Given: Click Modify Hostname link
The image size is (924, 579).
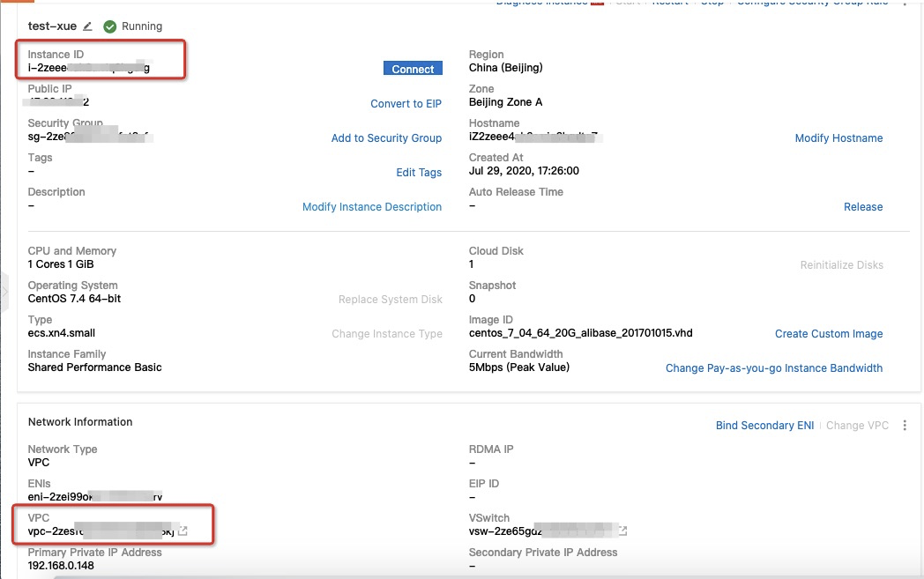Looking at the screenshot, I should coord(838,137).
